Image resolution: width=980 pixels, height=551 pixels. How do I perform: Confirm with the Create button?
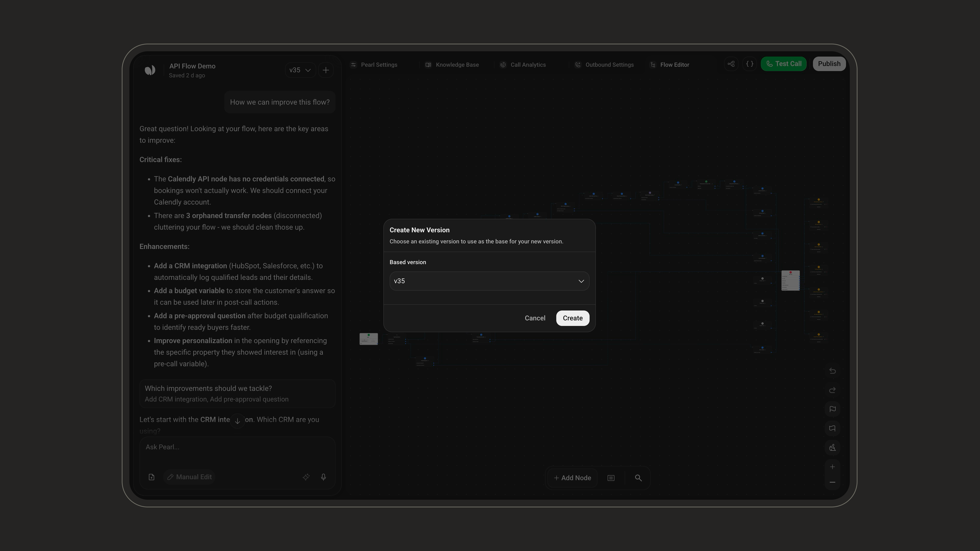(572, 318)
